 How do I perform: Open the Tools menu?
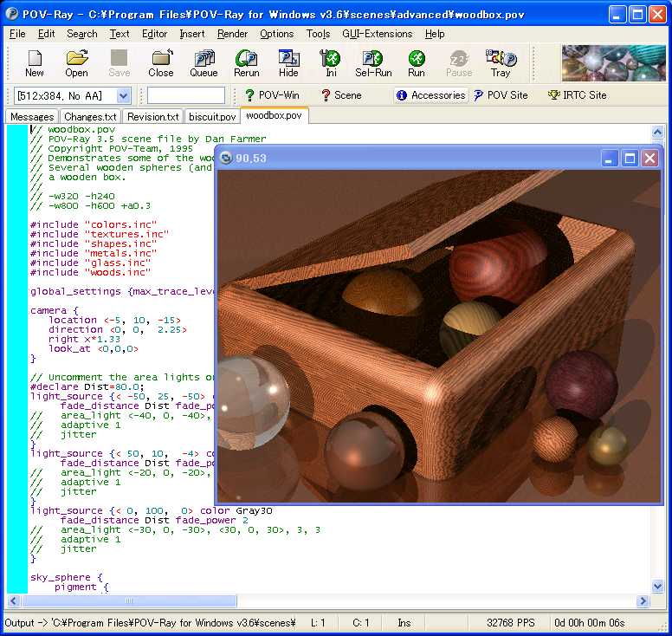(318, 34)
